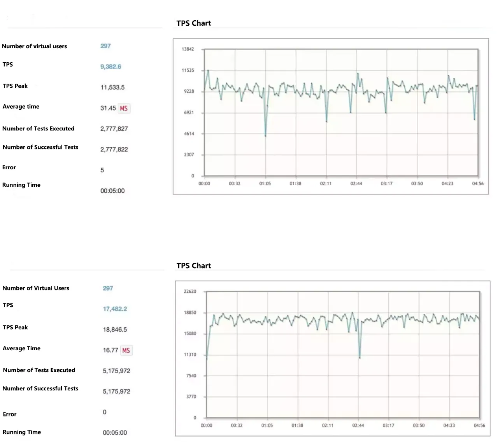Click the 04:56 tick under the 13842-scale chart

point(478,184)
